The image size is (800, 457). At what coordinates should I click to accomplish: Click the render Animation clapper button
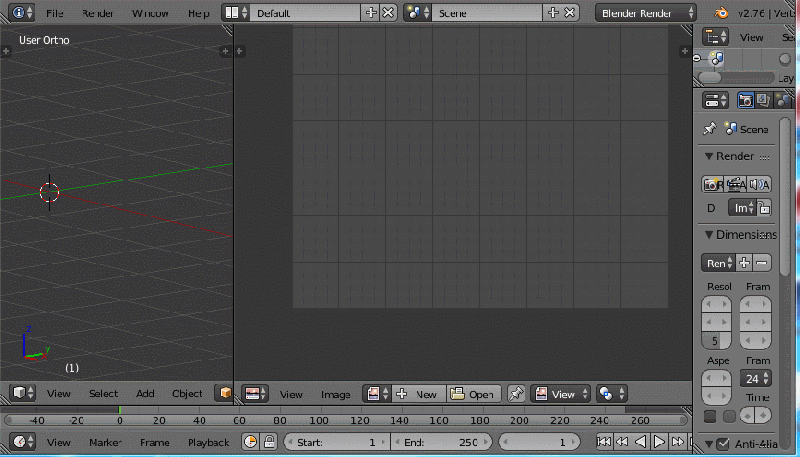click(x=736, y=184)
